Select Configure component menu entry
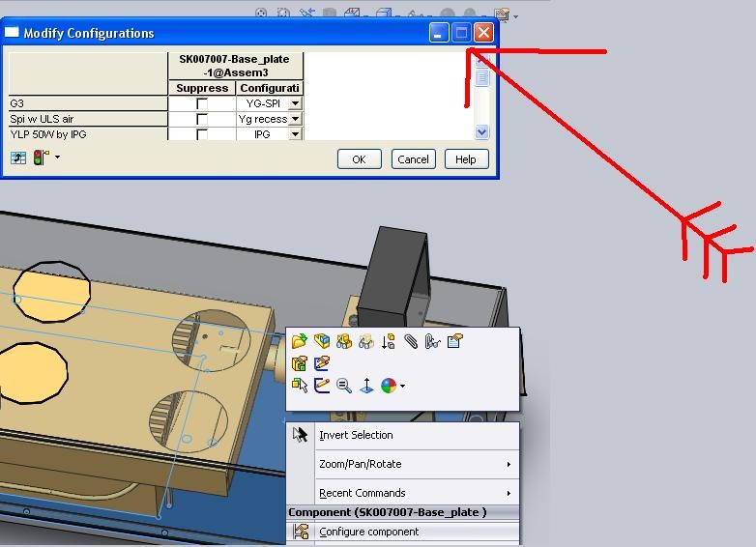The width and height of the screenshot is (756, 547). [x=403, y=532]
